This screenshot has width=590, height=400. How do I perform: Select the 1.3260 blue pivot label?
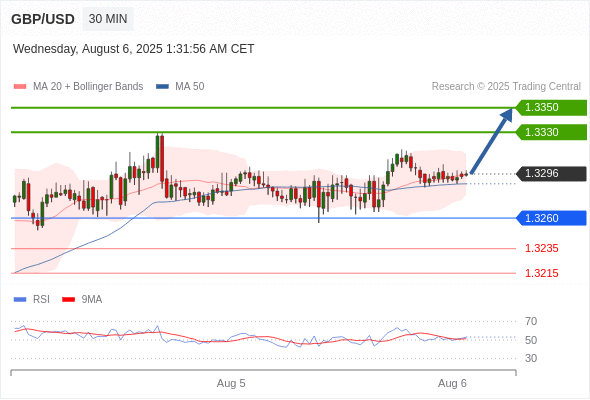[x=551, y=218]
